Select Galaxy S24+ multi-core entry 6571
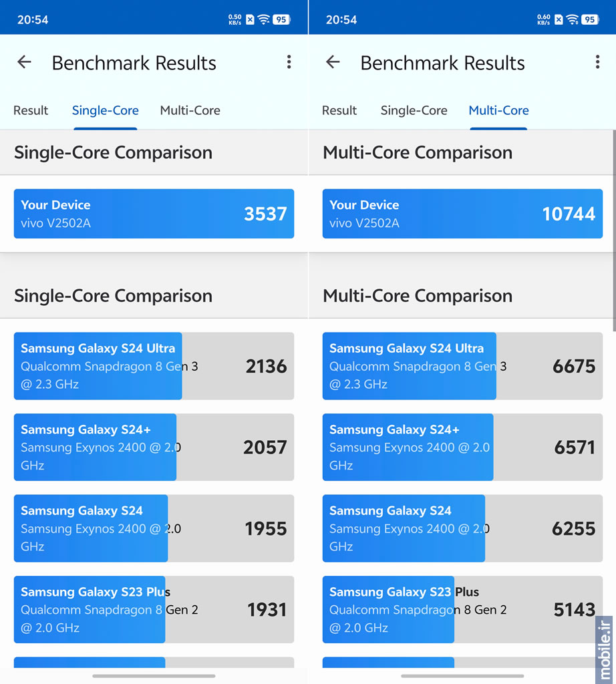 tap(462, 447)
